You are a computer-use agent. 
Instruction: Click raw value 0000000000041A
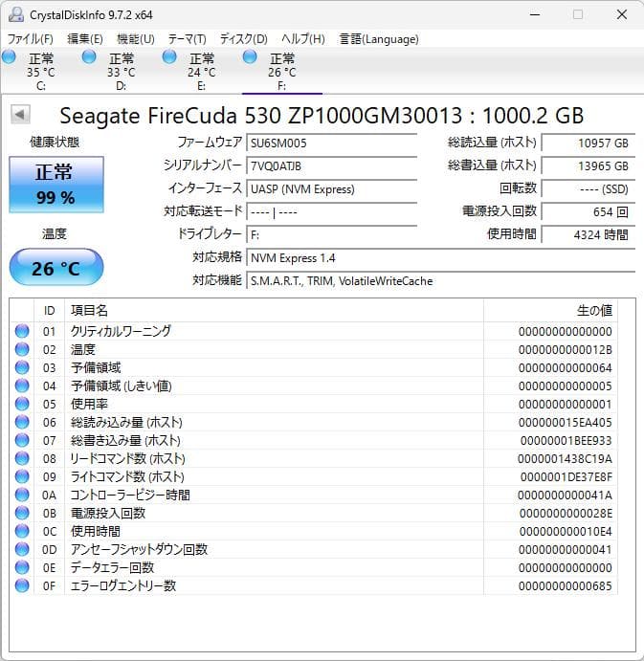click(x=565, y=495)
